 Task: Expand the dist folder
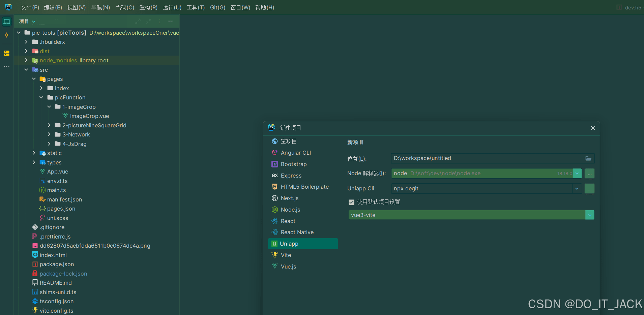click(x=26, y=51)
